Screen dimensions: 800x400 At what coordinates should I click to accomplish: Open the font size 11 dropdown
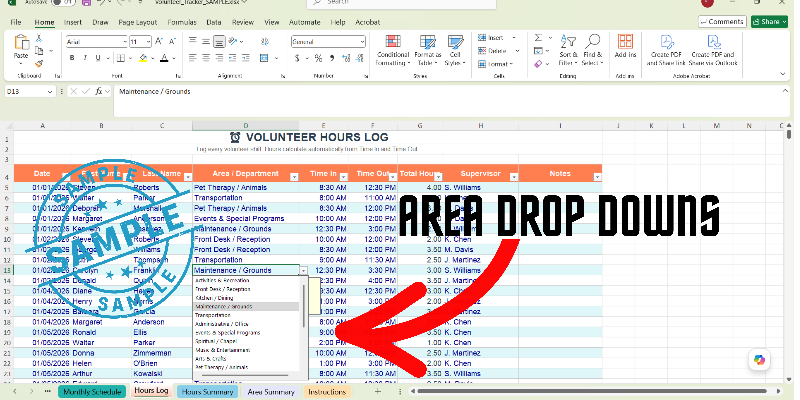148,42
